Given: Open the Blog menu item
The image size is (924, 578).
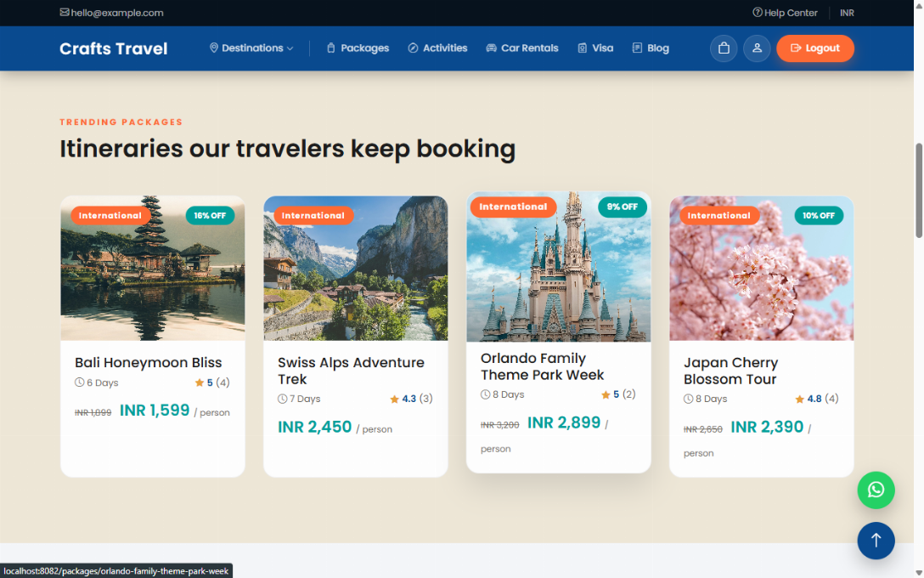Looking at the screenshot, I should tap(651, 48).
